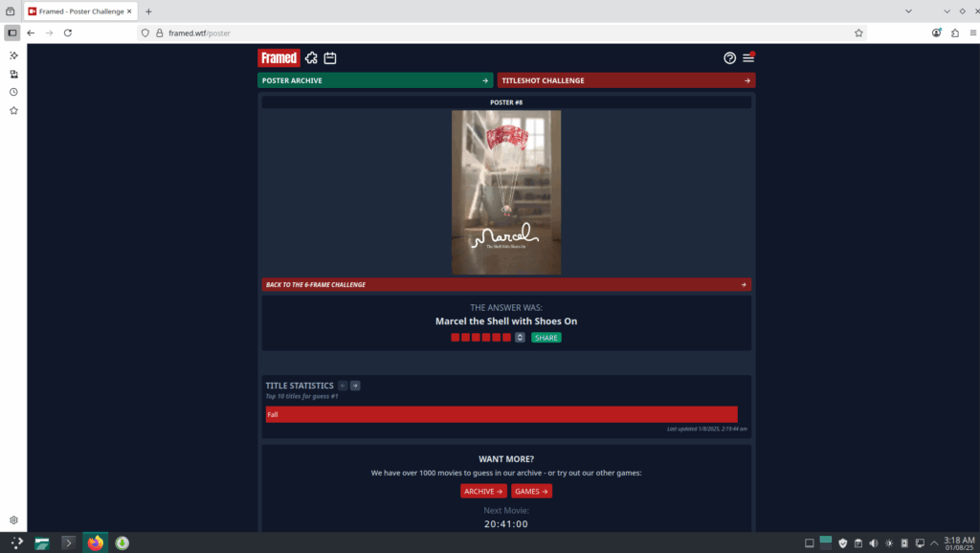Screen dimensions: 980x553
Task: Click the Framed logo in the header
Action: click(278, 57)
